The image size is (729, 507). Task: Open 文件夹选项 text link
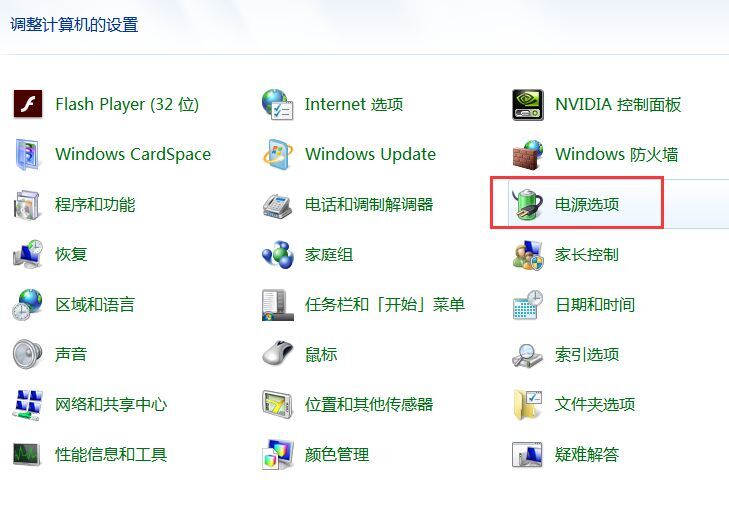click(x=595, y=404)
